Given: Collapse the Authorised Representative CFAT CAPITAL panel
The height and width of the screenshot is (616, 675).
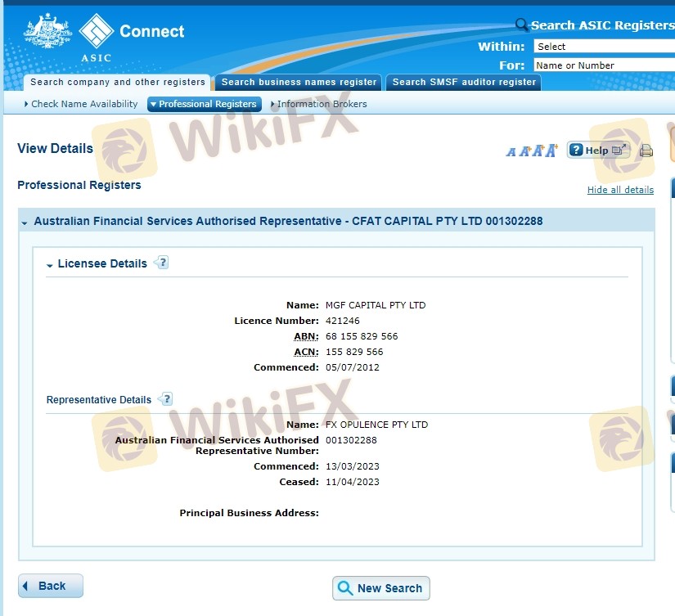Looking at the screenshot, I should 25,222.
